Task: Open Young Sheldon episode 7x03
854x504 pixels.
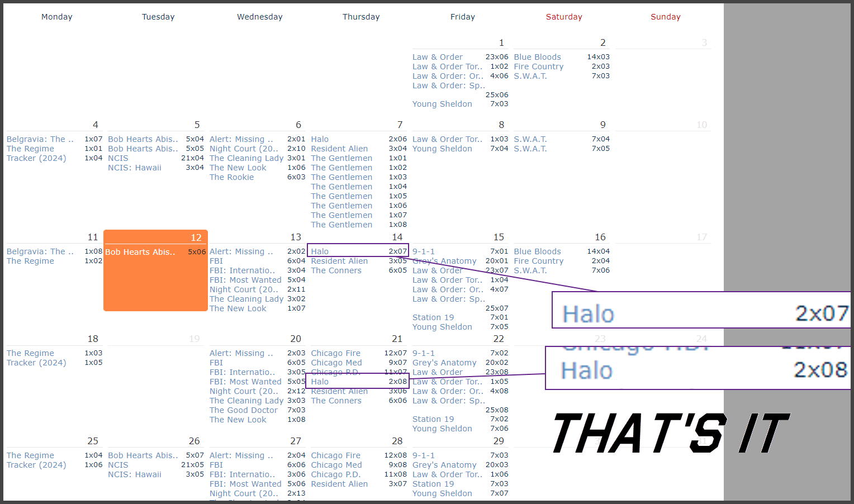Action: pos(442,104)
